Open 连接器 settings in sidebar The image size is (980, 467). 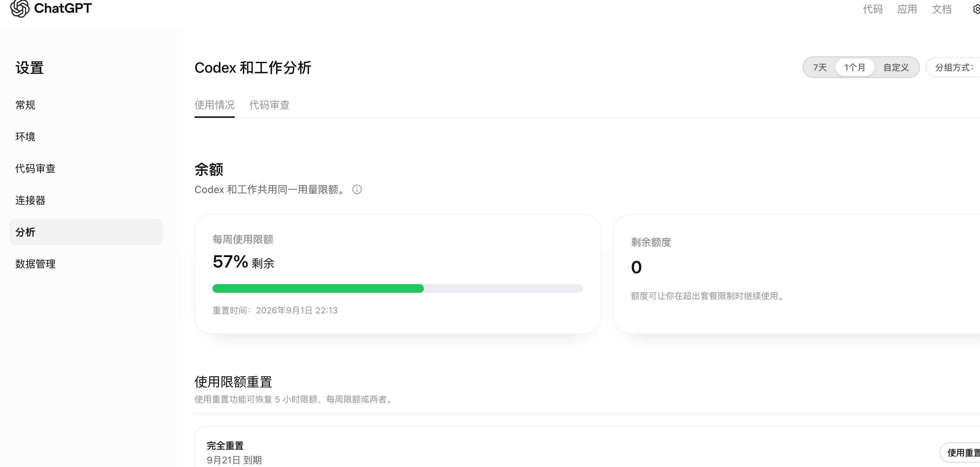point(86,200)
